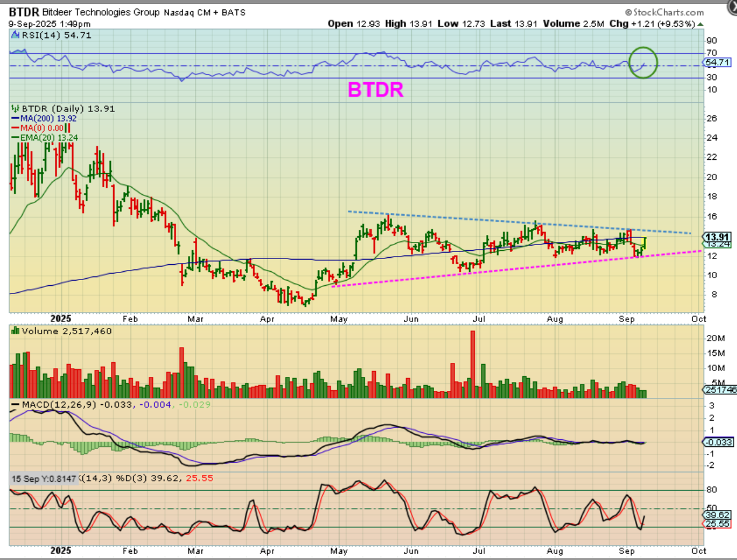Select the 'Bitdeer Technologies Group' company name
This screenshot has height=560, width=737.
click(x=100, y=12)
